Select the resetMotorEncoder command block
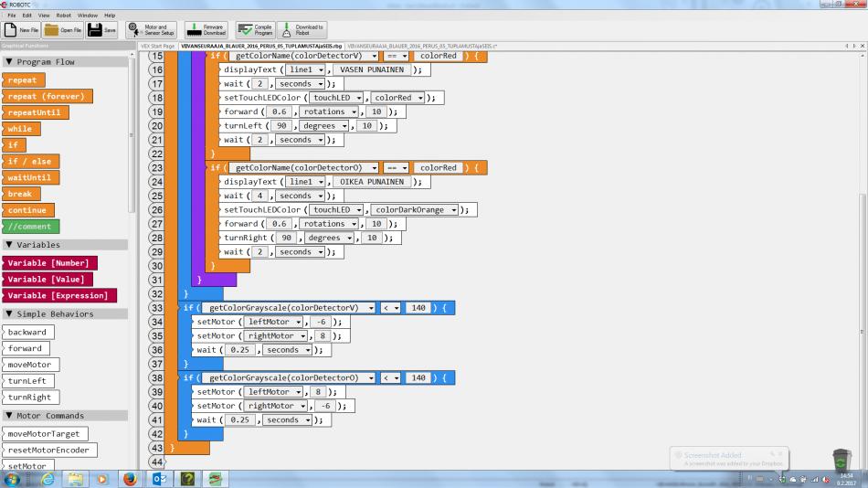 [x=49, y=451]
